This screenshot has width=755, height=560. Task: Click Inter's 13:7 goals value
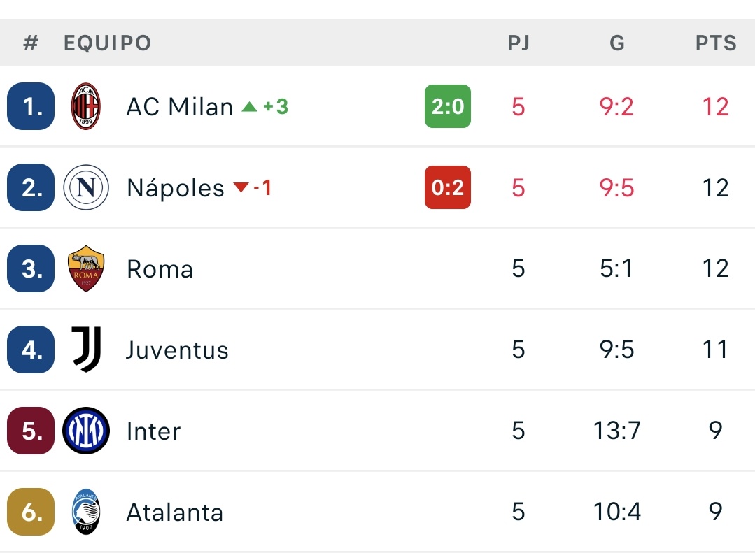click(617, 430)
